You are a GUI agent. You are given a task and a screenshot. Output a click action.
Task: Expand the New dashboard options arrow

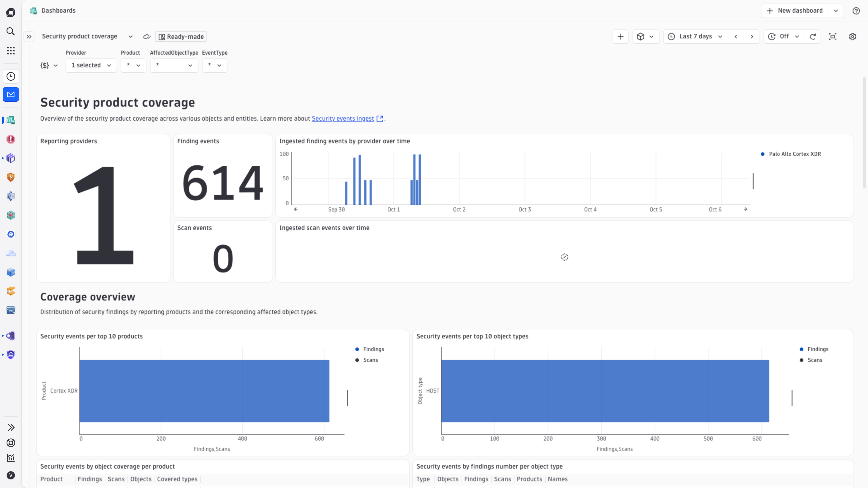click(x=836, y=11)
